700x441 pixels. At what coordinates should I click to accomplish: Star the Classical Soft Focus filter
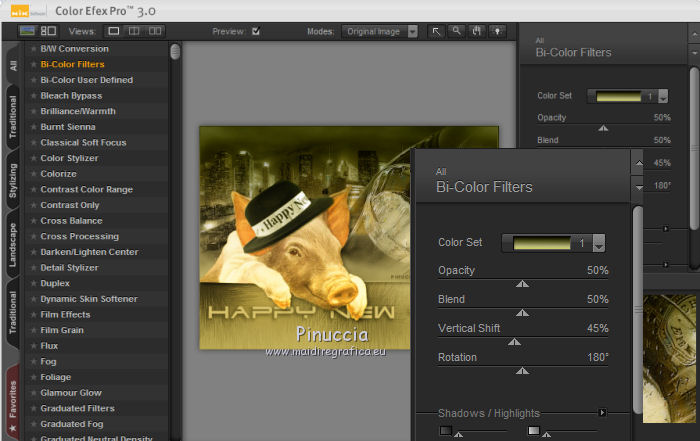pyautogui.click(x=33, y=142)
